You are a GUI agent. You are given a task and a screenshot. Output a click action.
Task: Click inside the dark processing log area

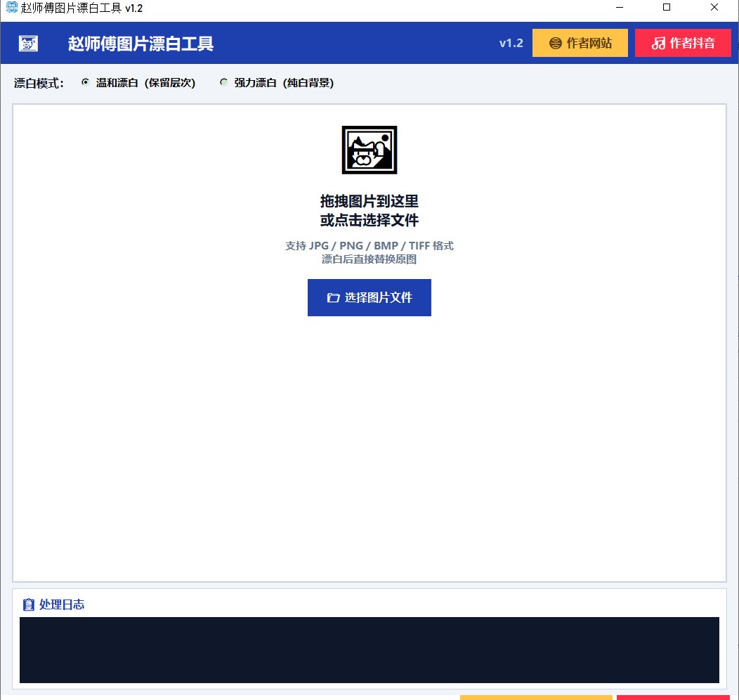[x=369, y=649]
